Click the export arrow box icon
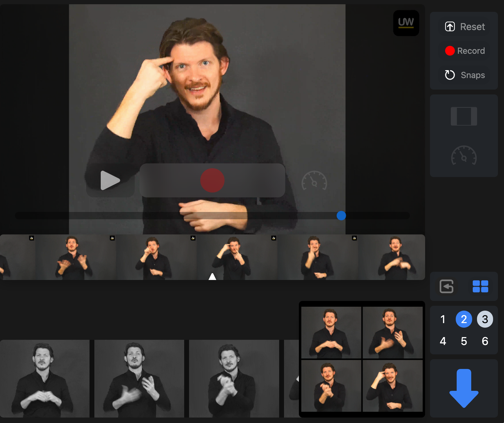Viewport: 504px width, 423px height. point(447,286)
